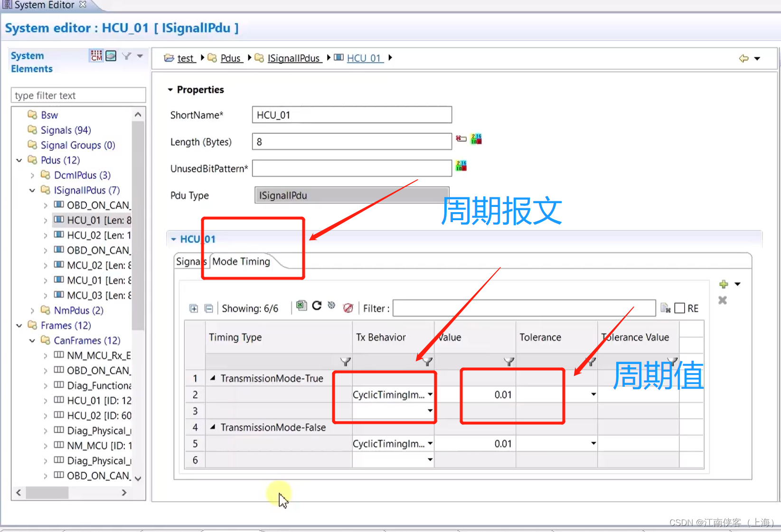781x532 pixels.
Task: Collapse the Properties section
Action: (x=170, y=90)
